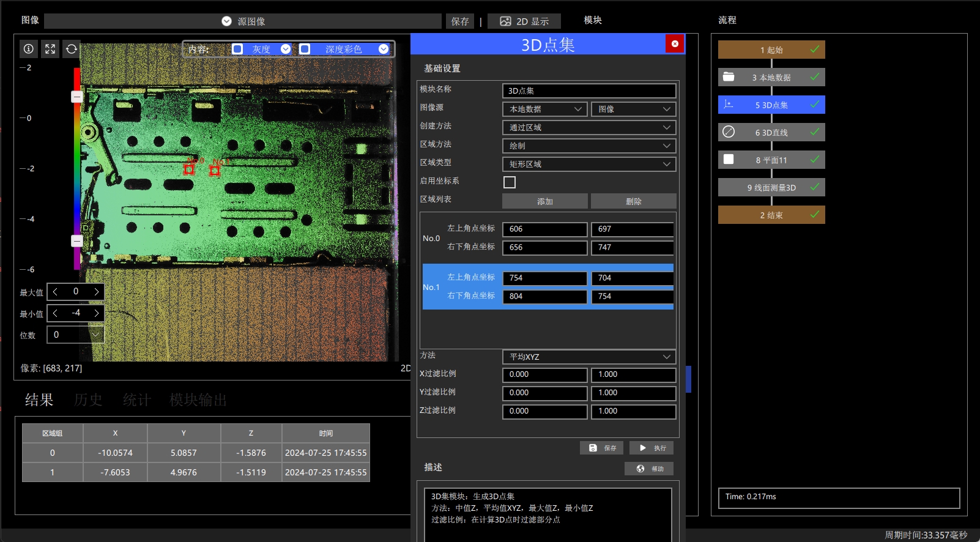Click the globe icon on 帮助 button
Screen dimensions: 980x542
pos(640,469)
